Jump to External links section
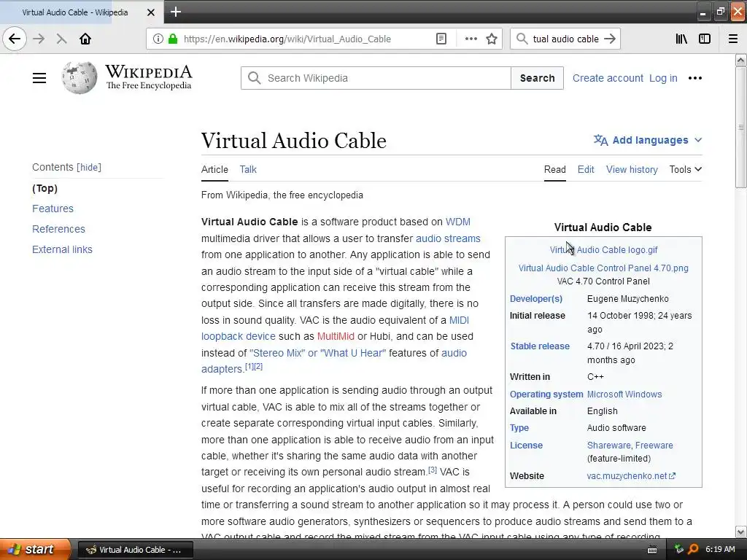The image size is (747, 560). (62, 249)
